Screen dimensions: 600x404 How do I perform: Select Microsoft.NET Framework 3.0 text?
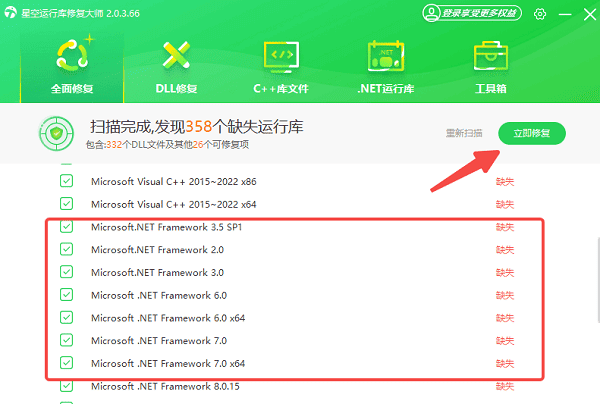157,272
